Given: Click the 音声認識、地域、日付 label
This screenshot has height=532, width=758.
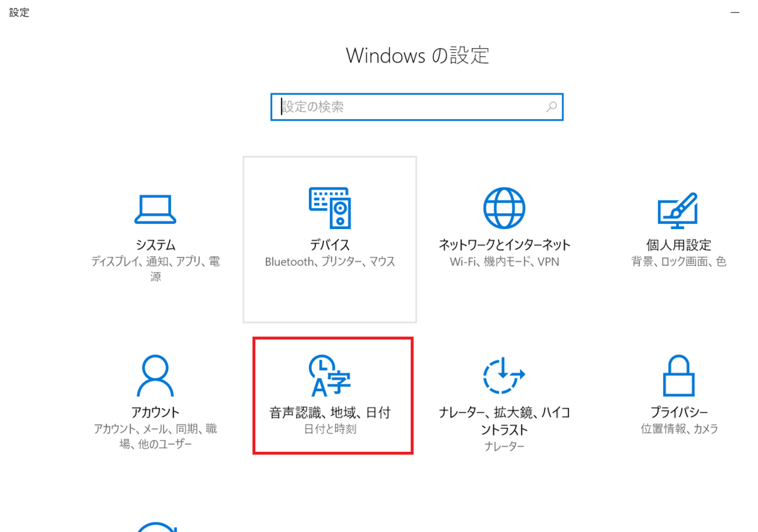Looking at the screenshot, I should (330, 413).
